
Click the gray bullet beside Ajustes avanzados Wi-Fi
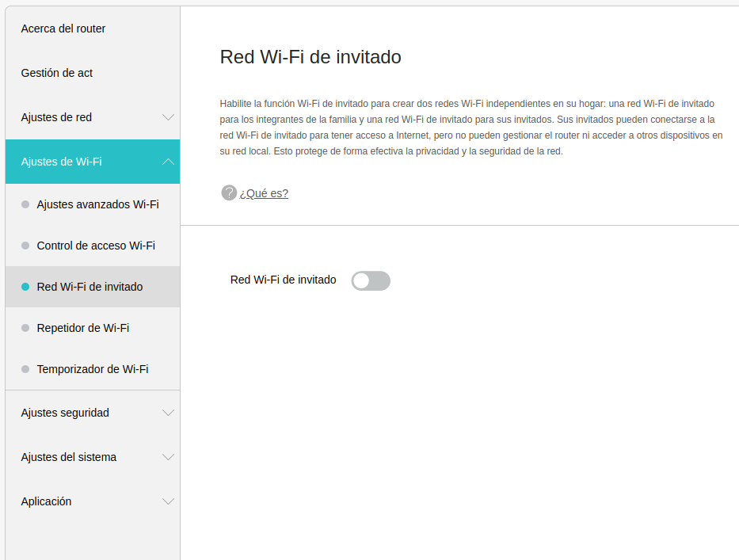(x=25, y=204)
